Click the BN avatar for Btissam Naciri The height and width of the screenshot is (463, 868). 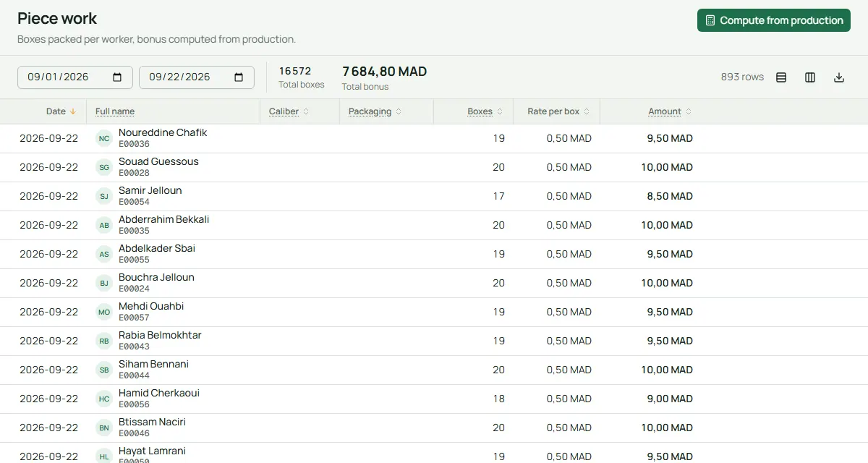coord(104,428)
